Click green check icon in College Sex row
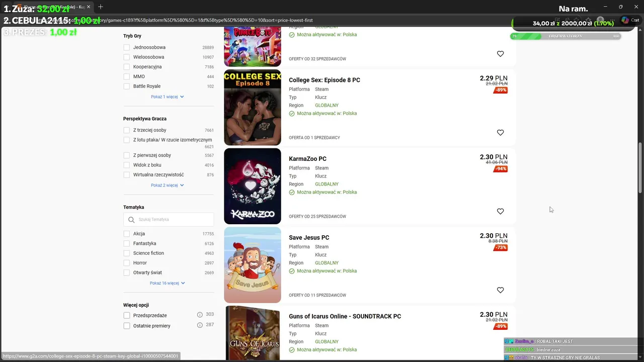 [292, 114]
